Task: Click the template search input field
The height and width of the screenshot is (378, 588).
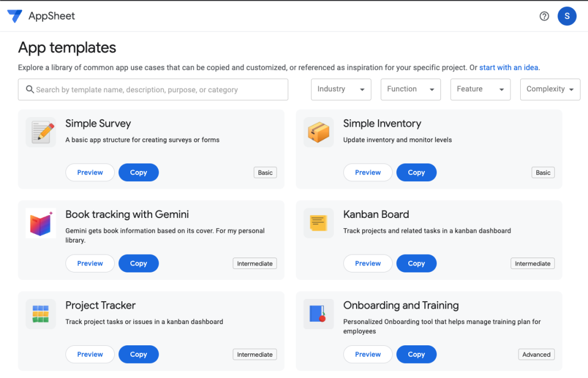Action: (x=152, y=89)
